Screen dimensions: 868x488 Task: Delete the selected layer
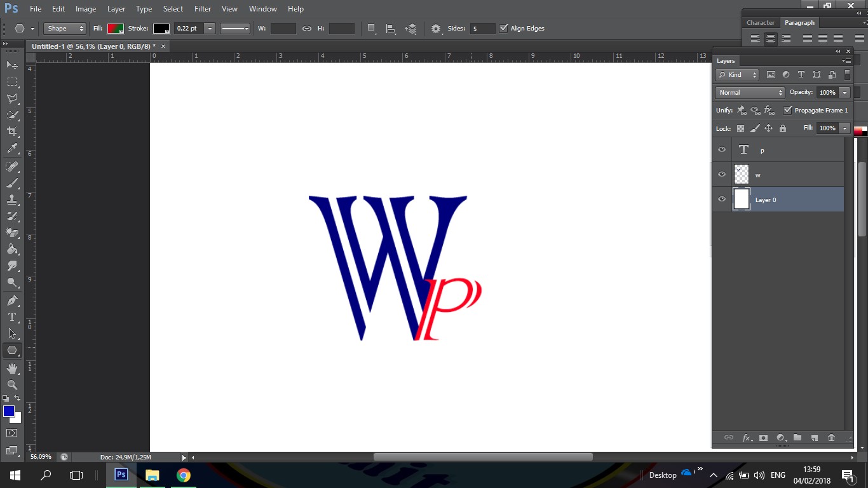point(831,438)
